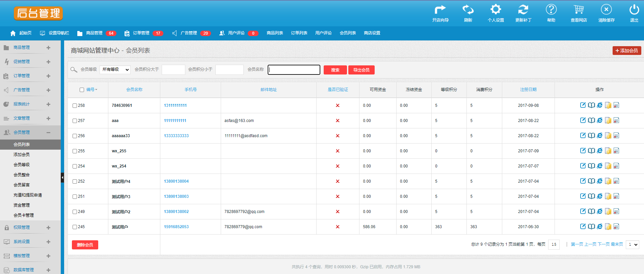Click the 清除缓存 clear cache icon
Screen dimensions: 644x274
tap(606, 10)
